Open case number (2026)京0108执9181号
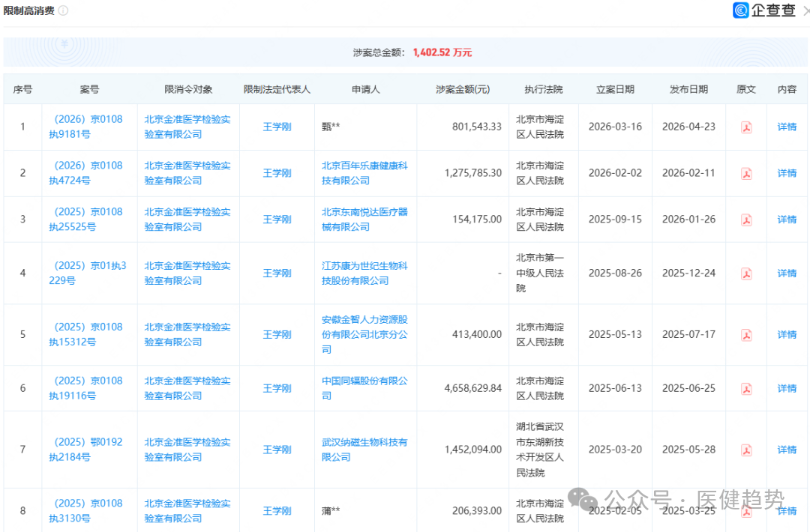The image size is (810, 532). point(86,127)
